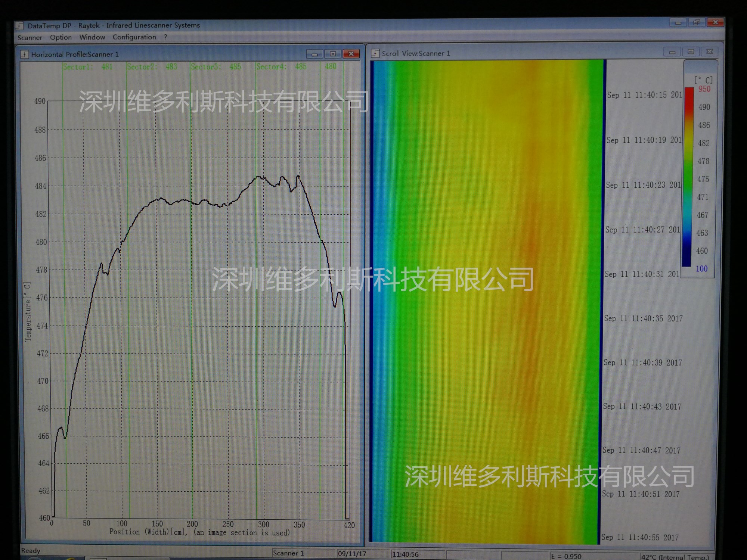Viewport: 747px width, 560px height.
Task: Close the Horizontal Profile Scanner 1 window
Action: pyautogui.click(x=351, y=54)
